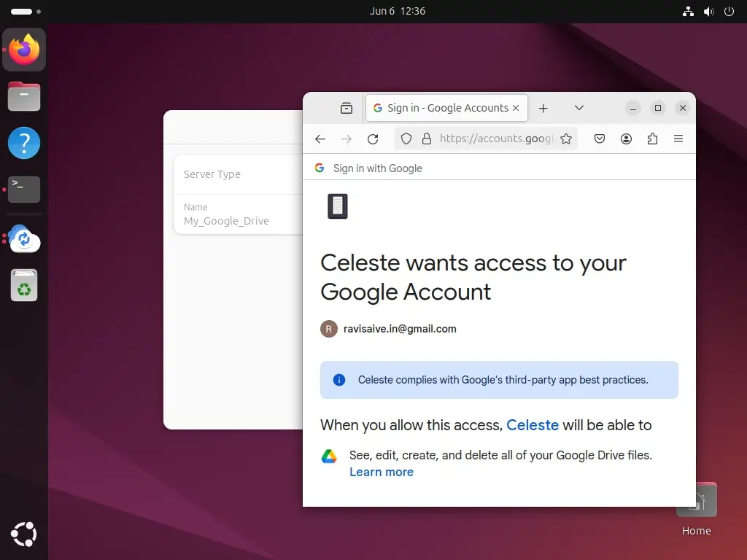Bookmark this page with the star

pos(566,139)
